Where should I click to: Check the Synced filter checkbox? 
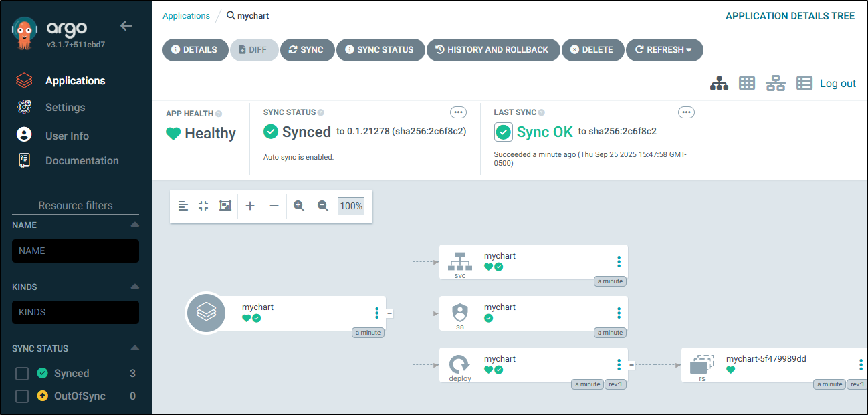tap(22, 374)
